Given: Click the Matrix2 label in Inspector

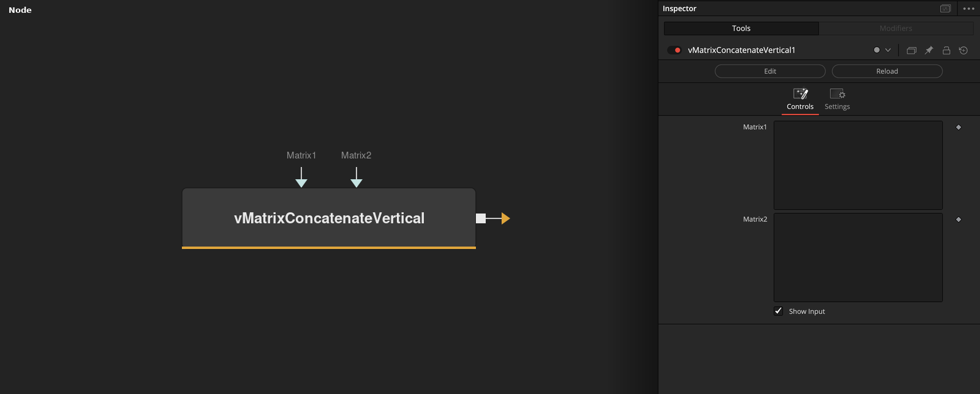Looking at the screenshot, I should click(755, 219).
